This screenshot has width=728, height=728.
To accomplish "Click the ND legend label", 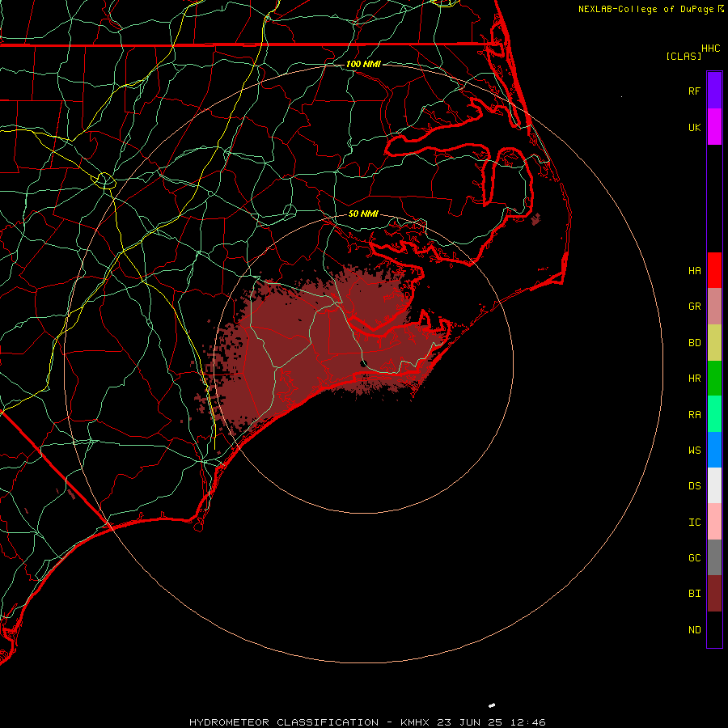I will [694, 629].
